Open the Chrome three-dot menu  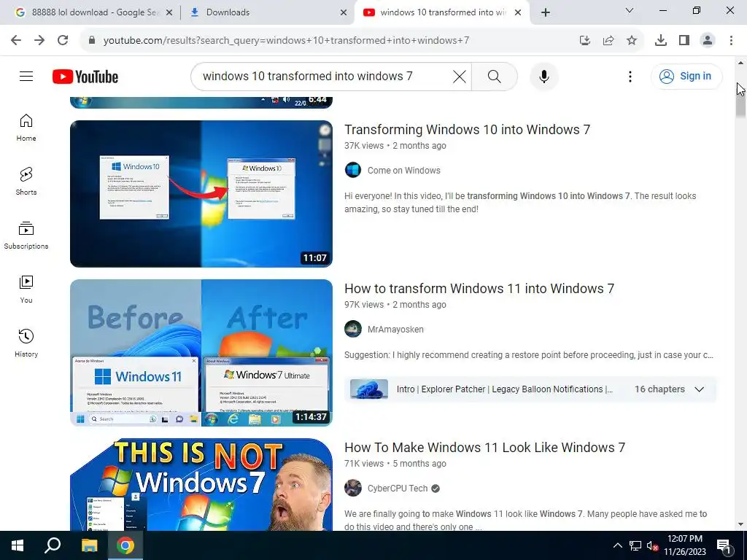pos(731,40)
